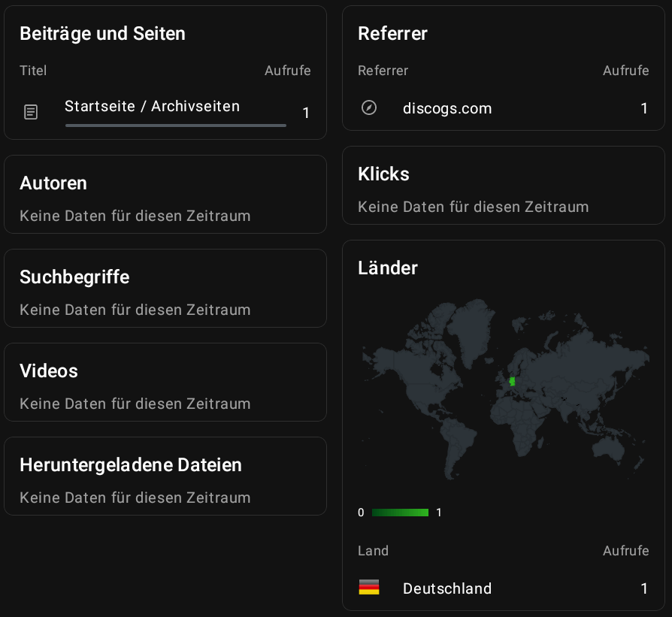The height and width of the screenshot is (617, 672).
Task: Open the Startseite / Archivseiten entry
Action: coord(152,106)
